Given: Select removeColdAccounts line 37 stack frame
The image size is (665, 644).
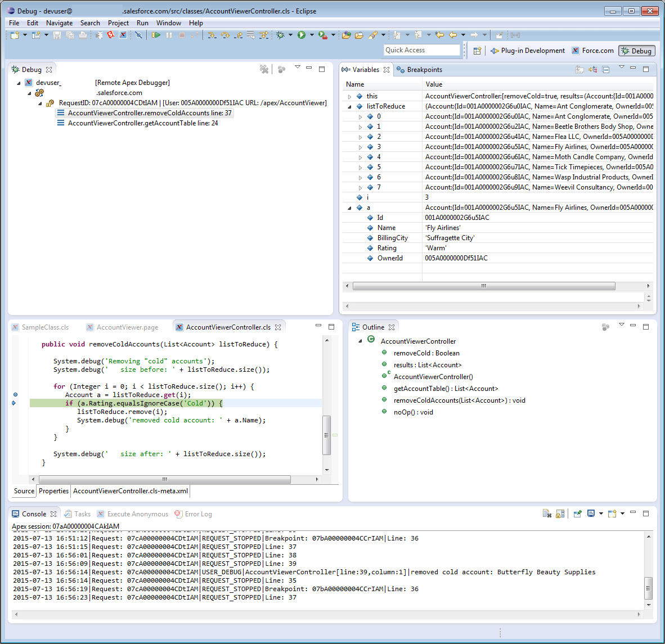Looking at the screenshot, I should (x=145, y=113).
